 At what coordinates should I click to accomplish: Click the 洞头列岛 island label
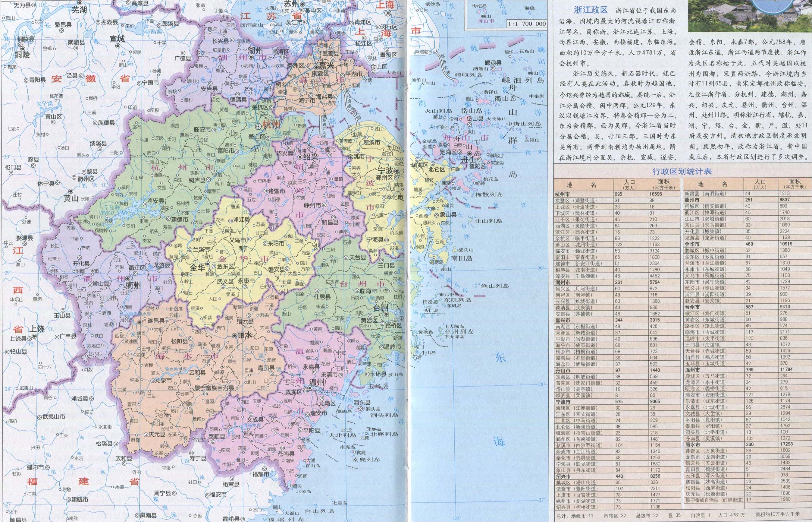tap(384, 415)
